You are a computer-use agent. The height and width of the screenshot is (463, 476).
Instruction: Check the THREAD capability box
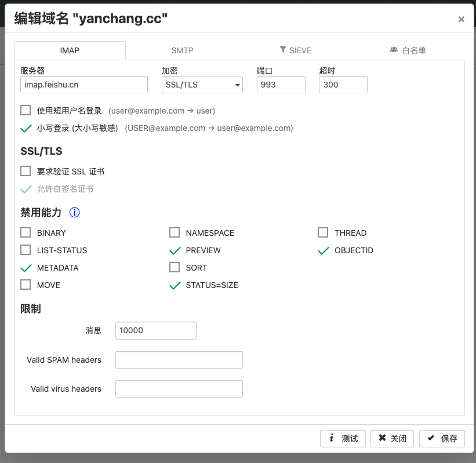[323, 232]
